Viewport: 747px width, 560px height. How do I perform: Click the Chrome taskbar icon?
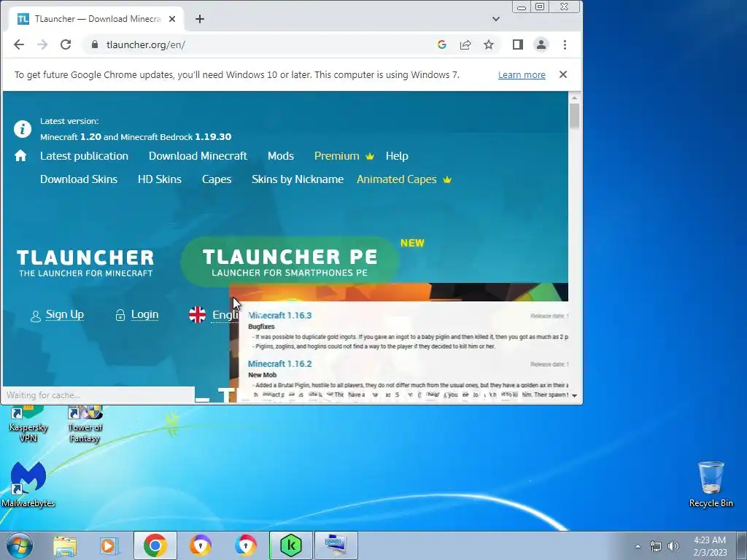tap(155, 545)
